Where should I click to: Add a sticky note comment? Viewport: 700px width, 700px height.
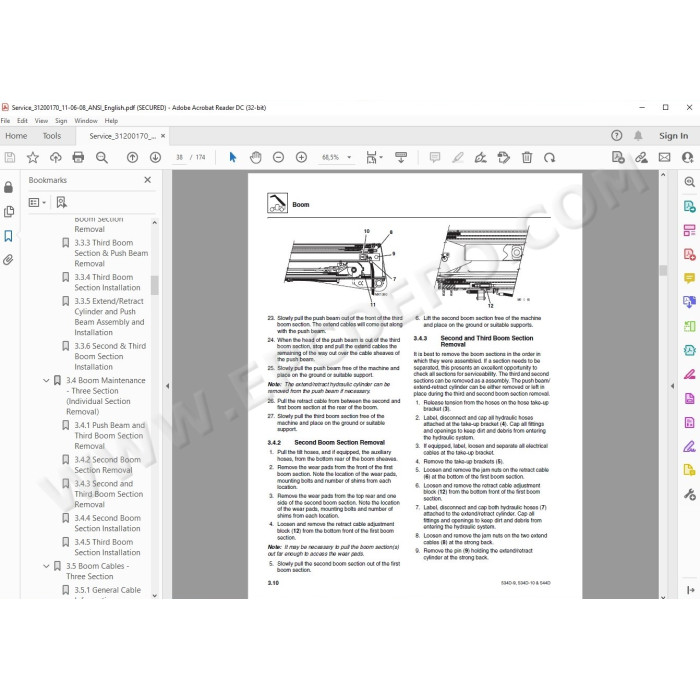point(435,158)
